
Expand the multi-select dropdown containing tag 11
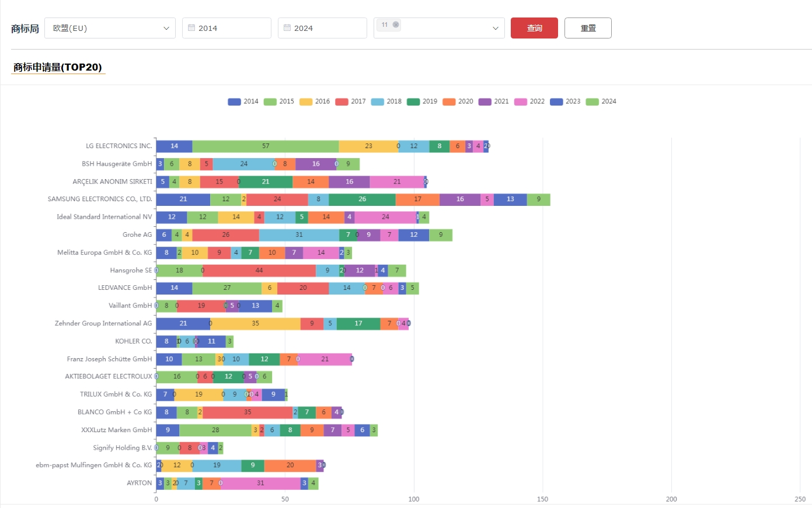click(495, 28)
